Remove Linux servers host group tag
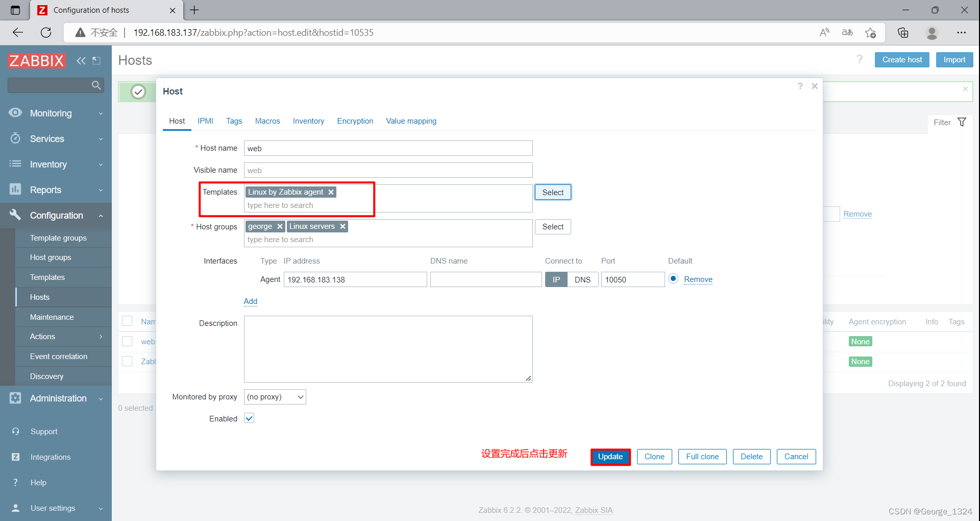The height and width of the screenshot is (521, 980). (342, 226)
